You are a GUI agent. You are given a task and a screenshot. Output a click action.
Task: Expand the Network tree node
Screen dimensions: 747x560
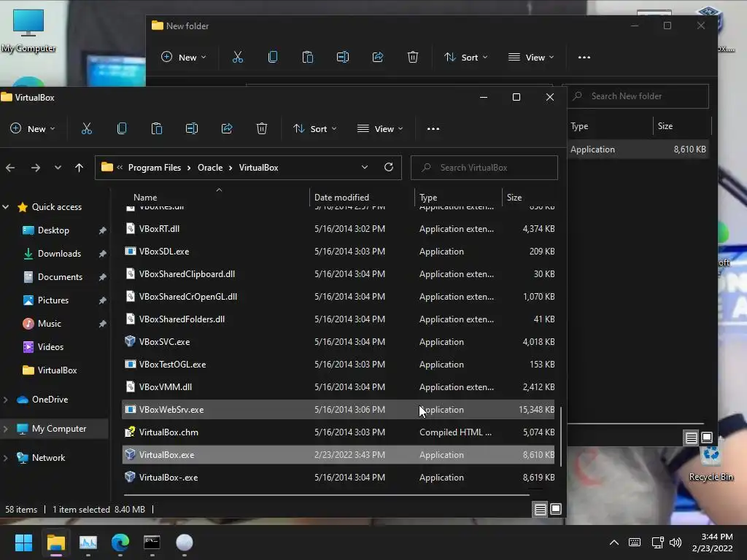coord(6,458)
